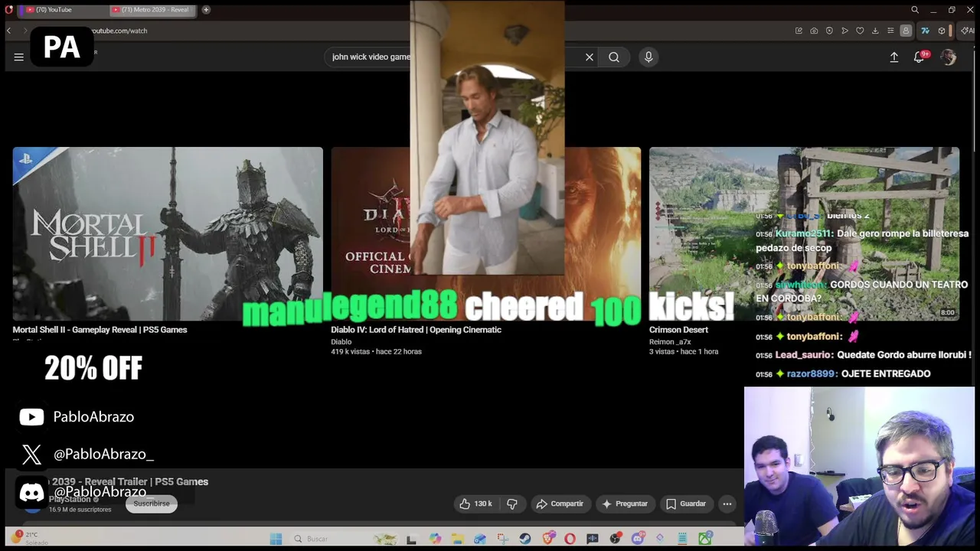This screenshot has width=980, height=551.
Task: Take a snapshot with the camera icon
Action: (x=814, y=31)
